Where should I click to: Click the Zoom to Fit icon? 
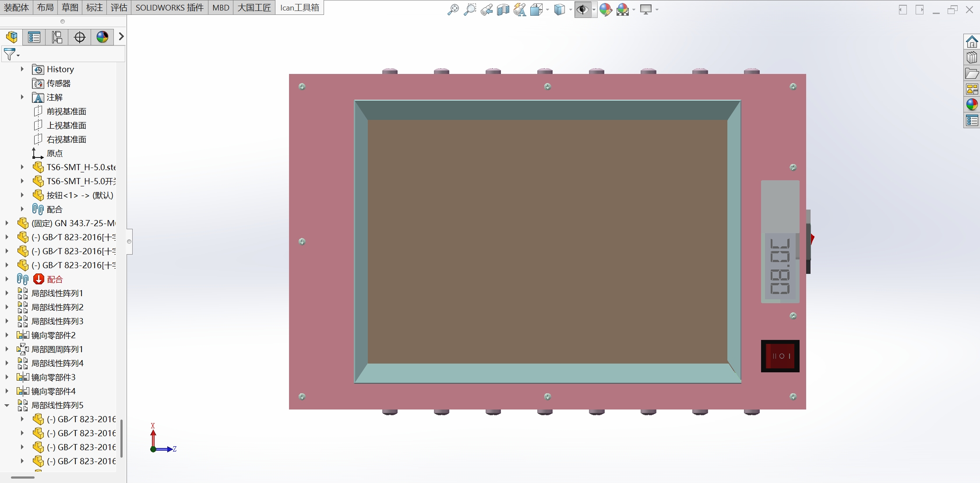click(x=453, y=9)
